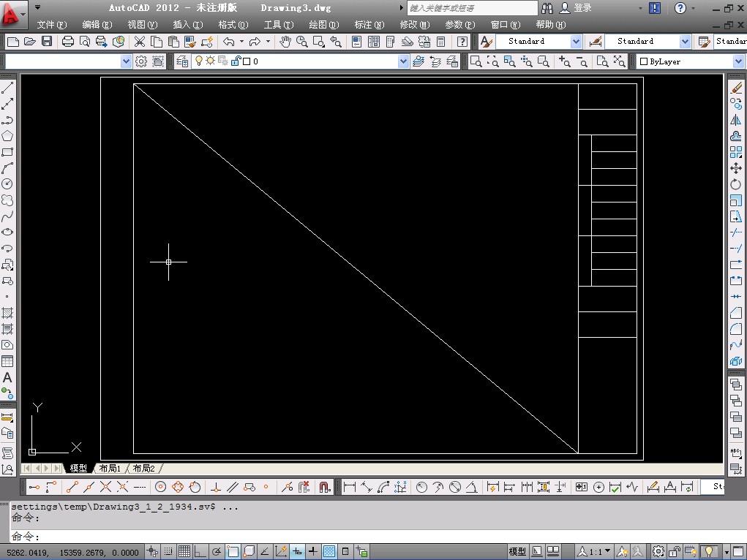Choose the multiline Text tool
Image resolution: width=747 pixels, height=560 pixels.
[x=7, y=377]
